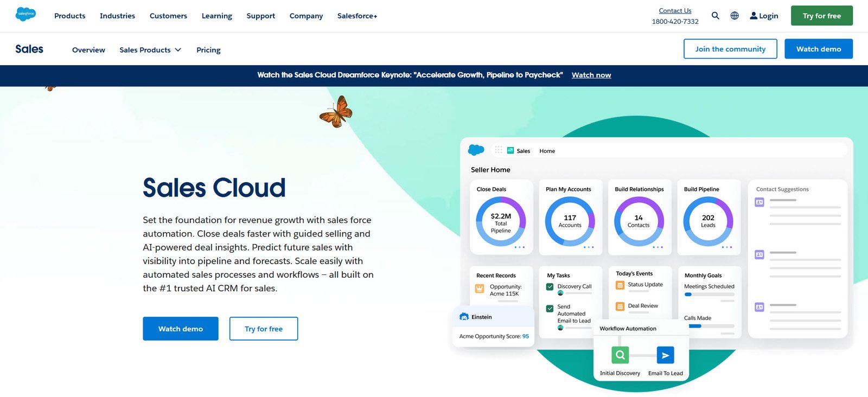Click the Home tab in dashboard
The image size is (868, 397).
547,151
